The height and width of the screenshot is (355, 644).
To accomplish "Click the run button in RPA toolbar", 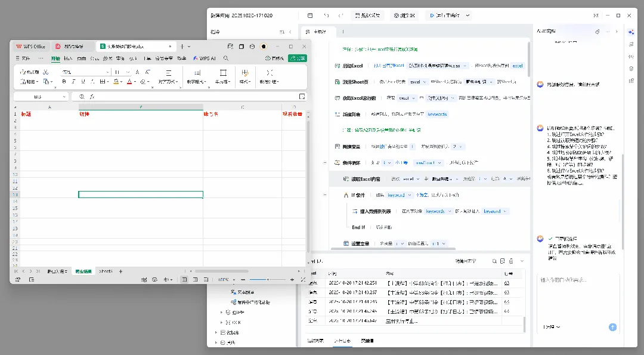I will click(445, 16).
